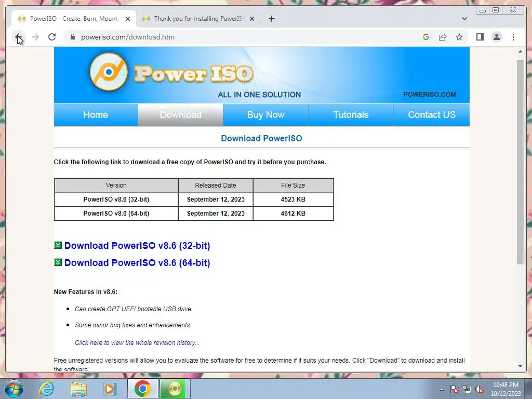Open the muted volume tray icon
Screen dimensions: 532x399
[480, 390]
